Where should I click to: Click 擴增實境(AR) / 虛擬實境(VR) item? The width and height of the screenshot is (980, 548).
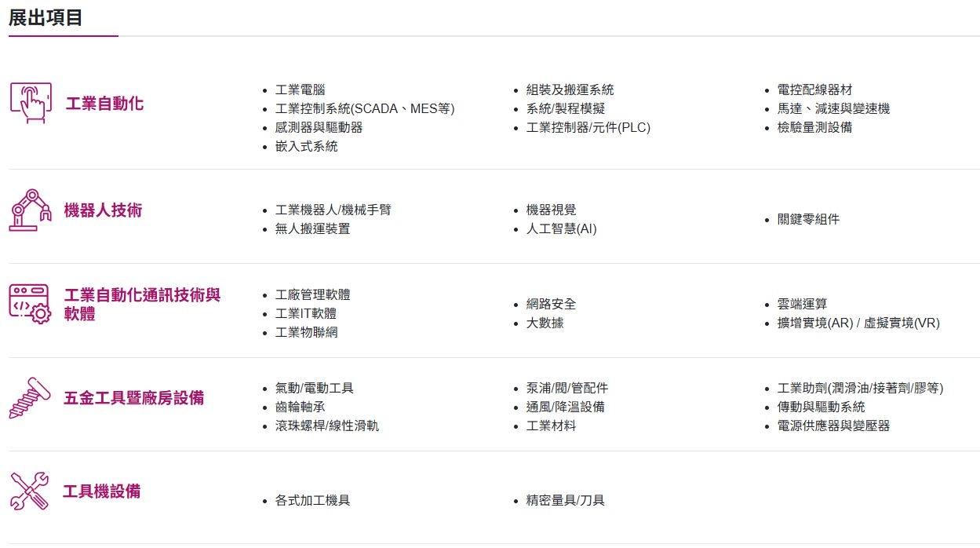click(858, 323)
